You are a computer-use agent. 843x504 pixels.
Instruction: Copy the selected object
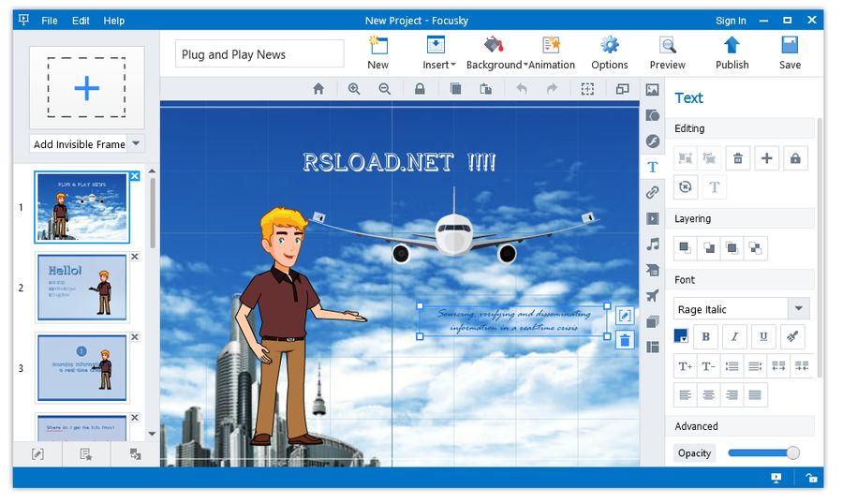click(455, 89)
